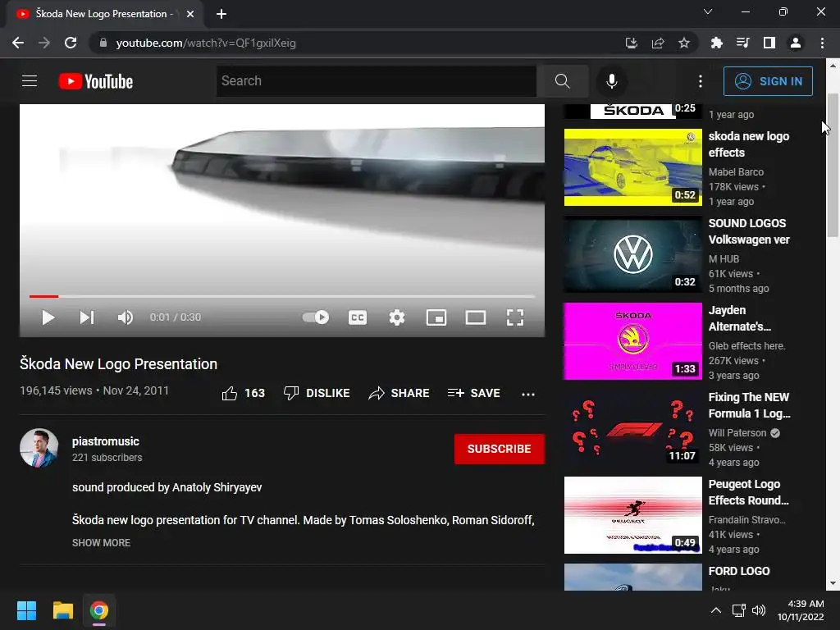Open Peugeot Logo Effects Round title
Screen dimensions: 840x630
coord(748,492)
